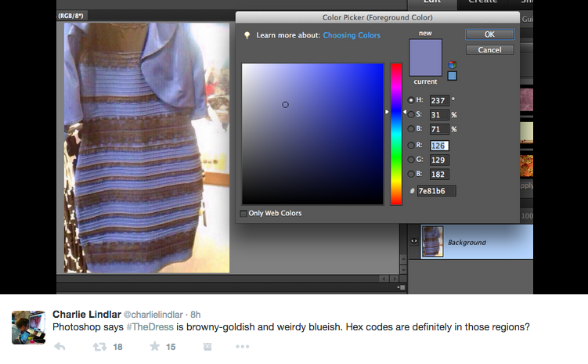Click the vertical hue spectrum slider
Screen dimensions: 588x364
tap(396, 134)
